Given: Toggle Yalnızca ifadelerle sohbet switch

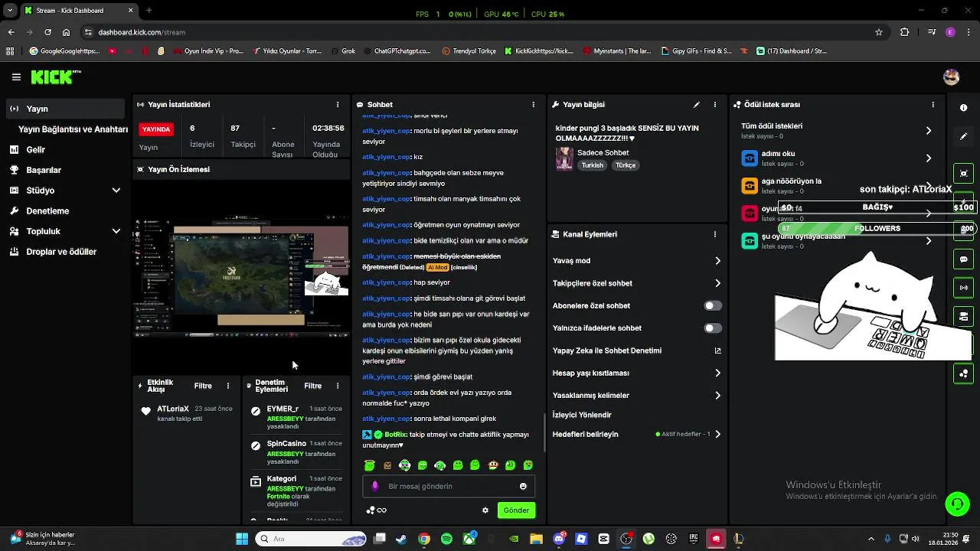Looking at the screenshot, I should 713,328.
